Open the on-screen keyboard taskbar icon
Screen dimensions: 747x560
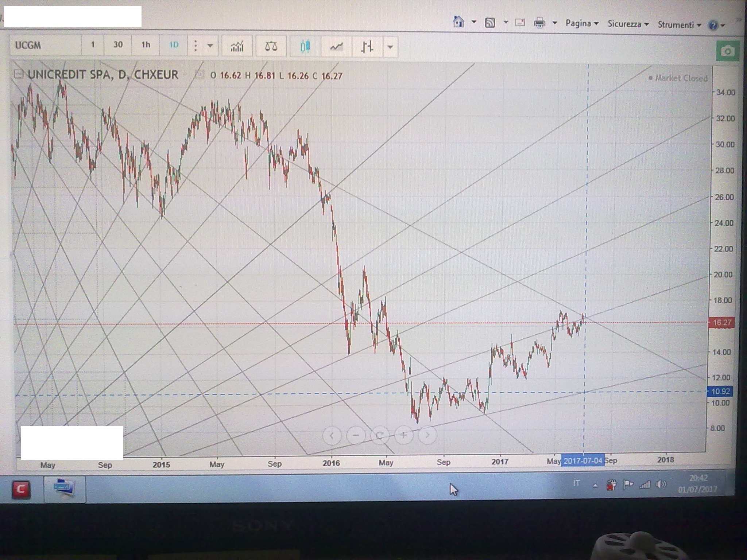[65, 489]
